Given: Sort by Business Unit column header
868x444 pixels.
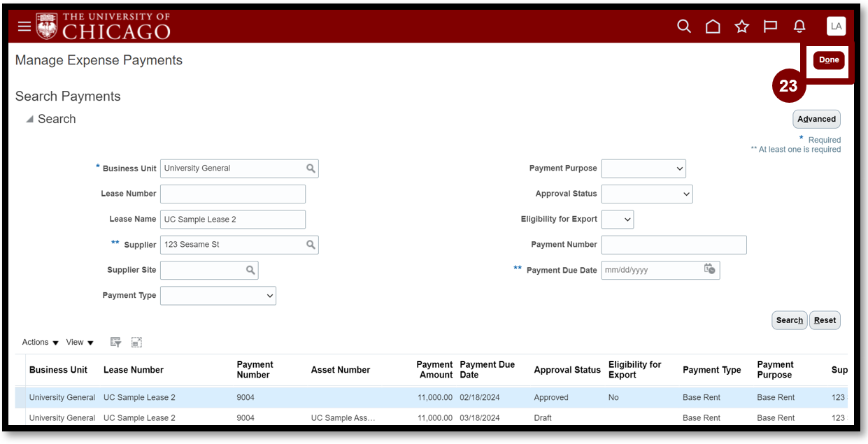Looking at the screenshot, I should (x=59, y=370).
